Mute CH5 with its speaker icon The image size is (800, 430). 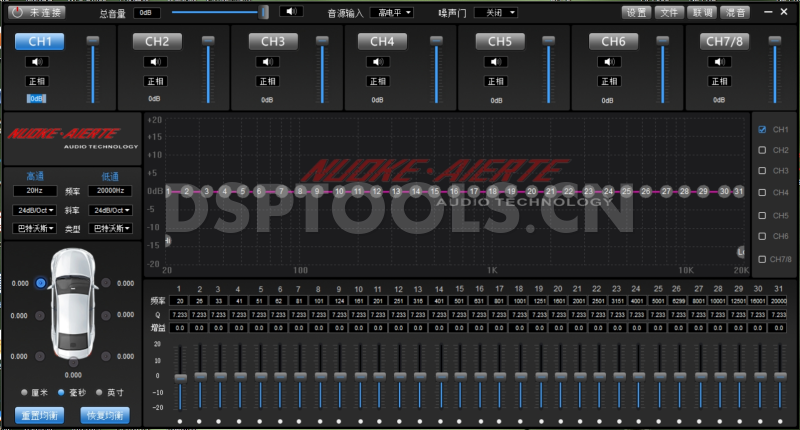pyautogui.click(x=496, y=62)
